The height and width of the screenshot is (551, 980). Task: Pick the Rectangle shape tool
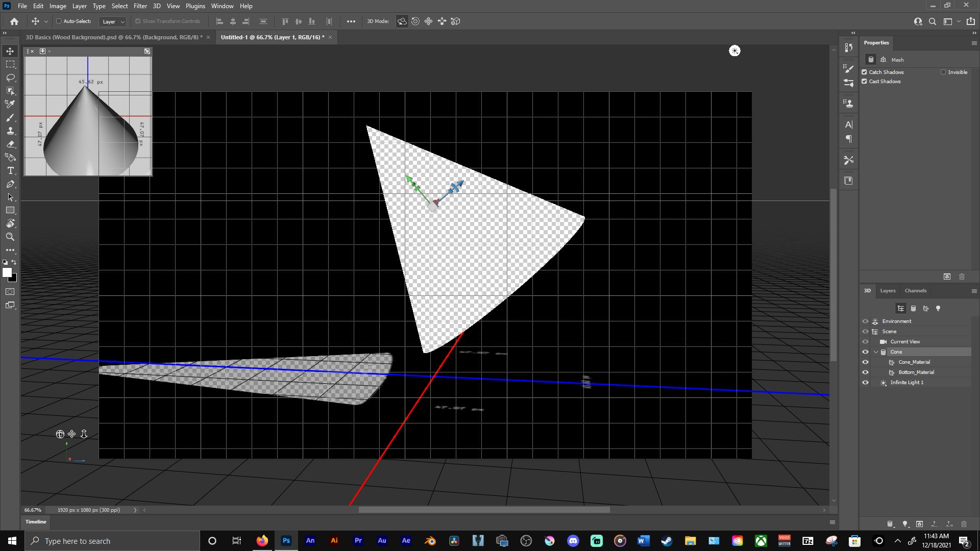click(10, 210)
